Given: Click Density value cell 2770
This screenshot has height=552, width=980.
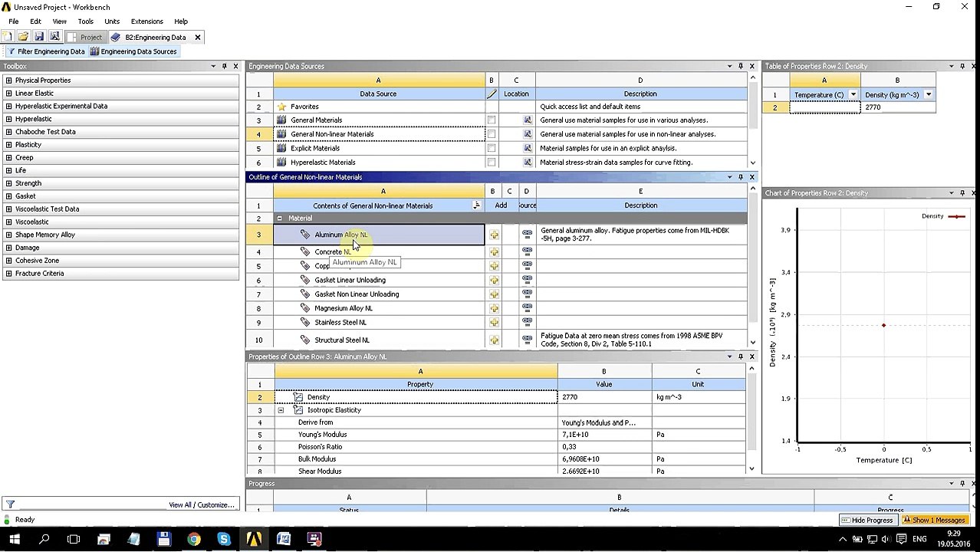Looking at the screenshot, I should 604,397.
